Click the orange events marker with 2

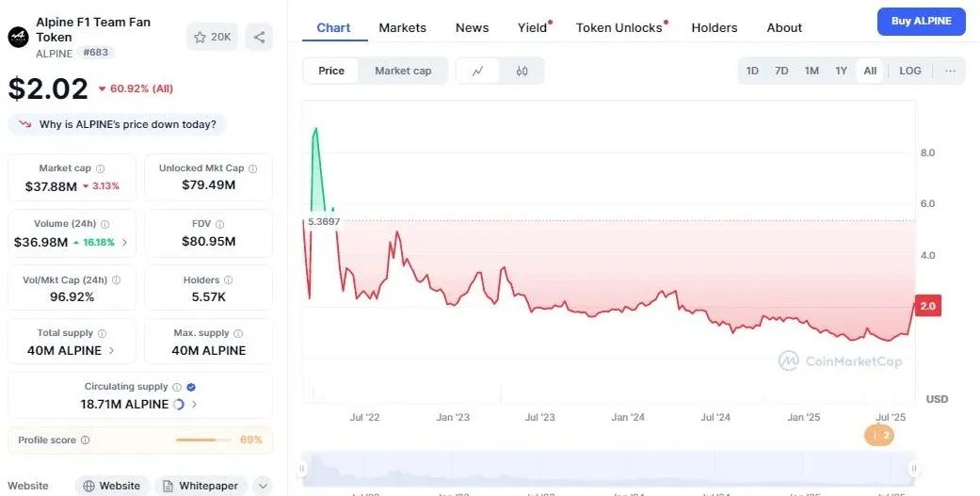[x=878, y=436]
